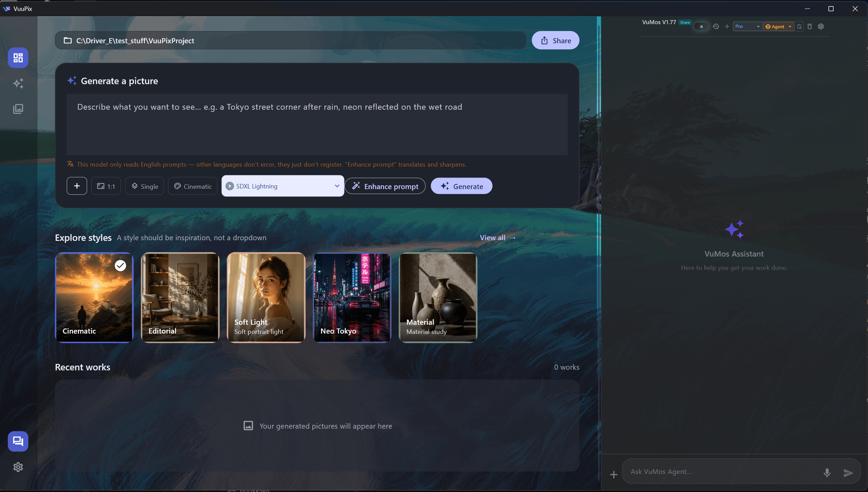
Task: Maximize the VuuPix window
Action: [x=831, y=9]
